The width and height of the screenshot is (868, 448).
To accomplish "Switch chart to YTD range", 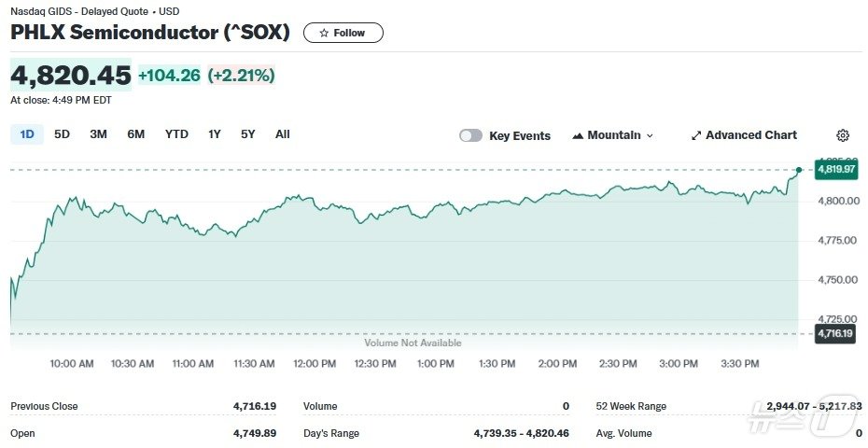I will pyautogui.click(x=176, y=134).
